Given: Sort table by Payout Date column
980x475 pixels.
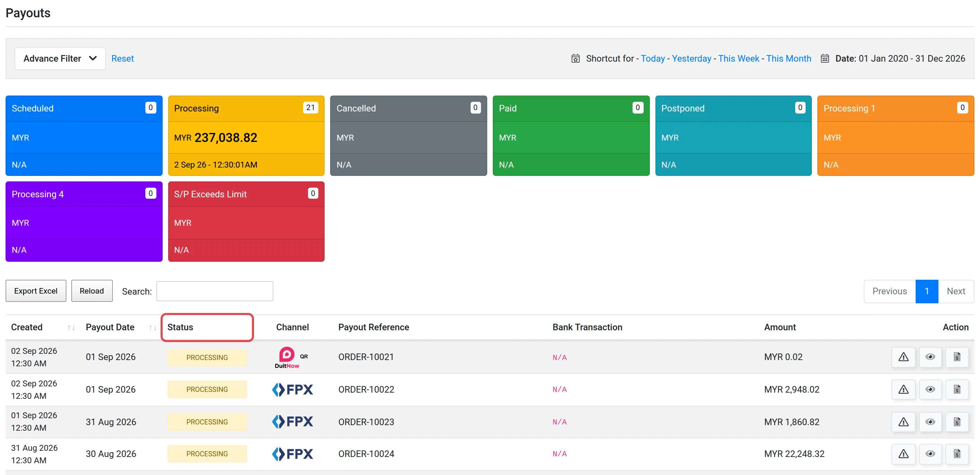Looking at the screenshot, I should tap(121, 327).
